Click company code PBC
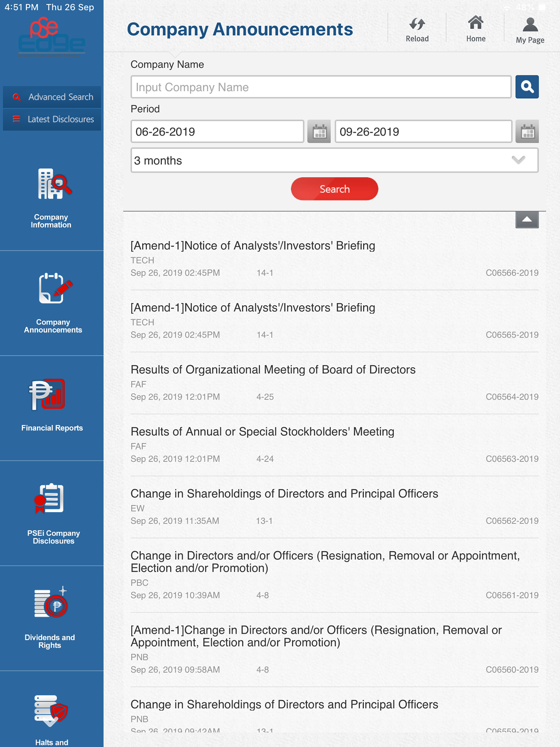 (x=139, y=583)
